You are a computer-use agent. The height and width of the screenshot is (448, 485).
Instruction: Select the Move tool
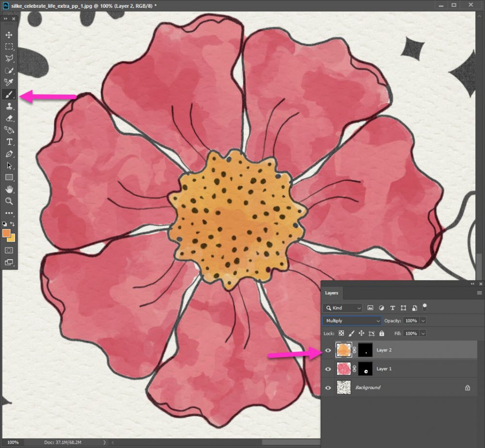pyautogui.click(x=9, y=35)
